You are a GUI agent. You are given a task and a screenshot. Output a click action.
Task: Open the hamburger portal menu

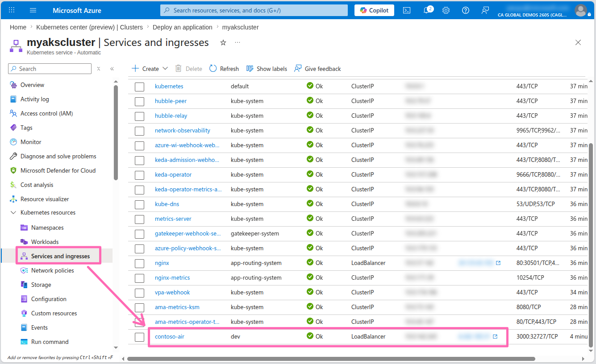pyautogui.click(x=33, y=10)
